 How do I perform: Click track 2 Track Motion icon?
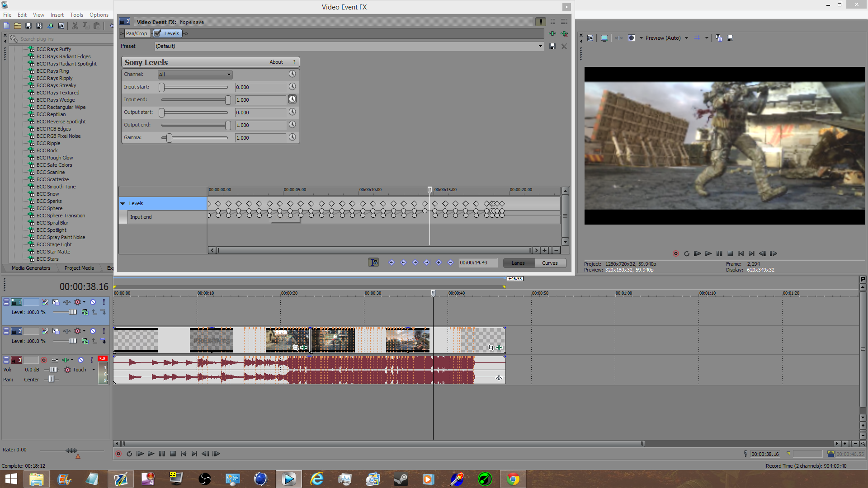(56, 331)
